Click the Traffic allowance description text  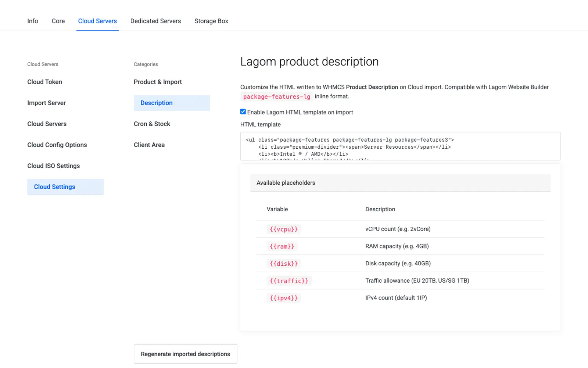tap(417, 281)
